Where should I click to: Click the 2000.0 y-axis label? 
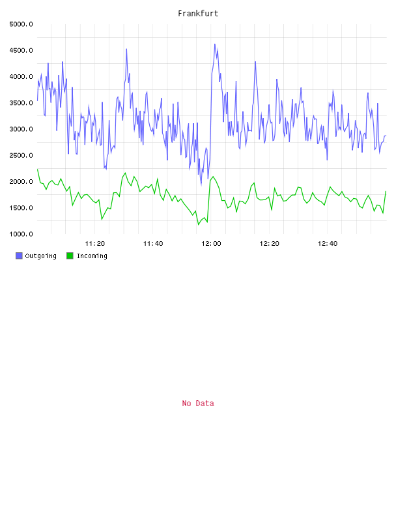tap(21, 181)
